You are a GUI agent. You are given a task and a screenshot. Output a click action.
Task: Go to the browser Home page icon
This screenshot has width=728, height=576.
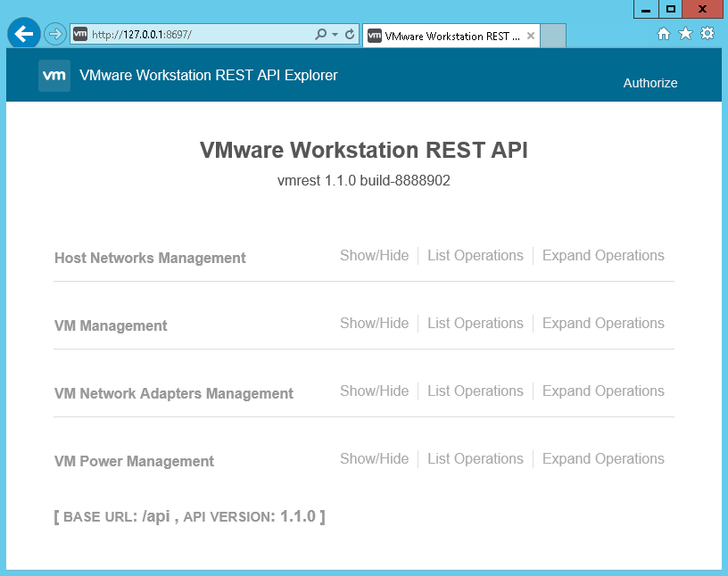pos(664,33)
